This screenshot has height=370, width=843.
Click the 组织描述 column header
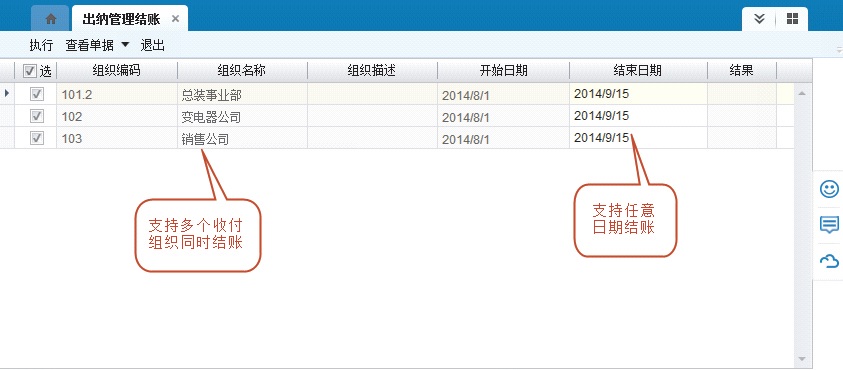[x=372, y=70]
